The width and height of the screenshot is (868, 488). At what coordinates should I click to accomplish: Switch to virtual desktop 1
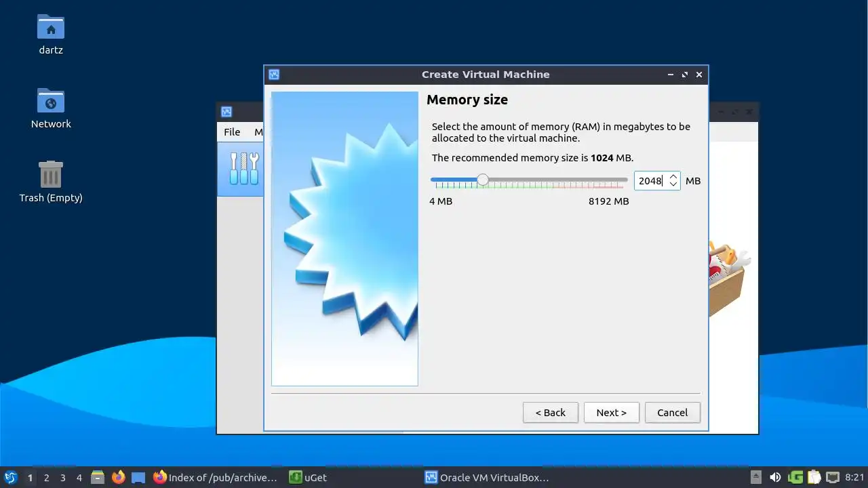coord(30,478)
